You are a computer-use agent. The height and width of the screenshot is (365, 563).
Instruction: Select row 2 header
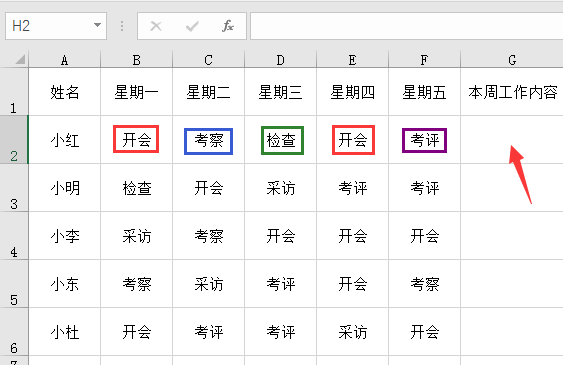click(14, 140)
